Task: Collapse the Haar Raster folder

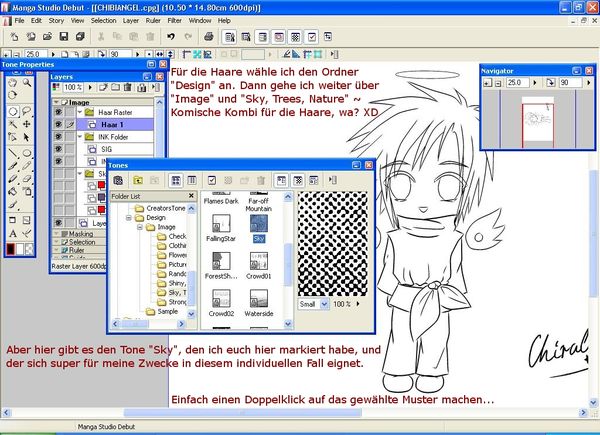Action: [x=80, y=112]
